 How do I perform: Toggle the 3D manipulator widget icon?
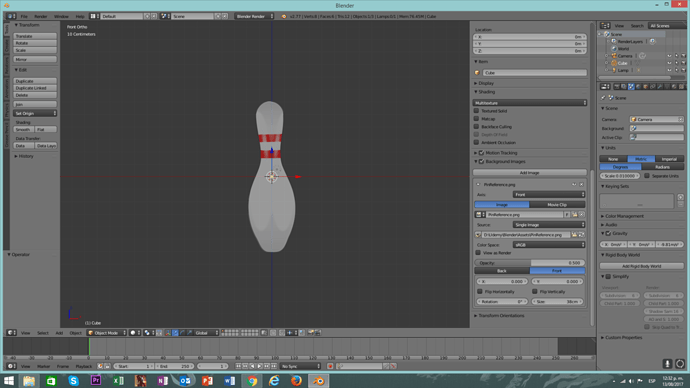pyautogui.click(x=168, y=333)
